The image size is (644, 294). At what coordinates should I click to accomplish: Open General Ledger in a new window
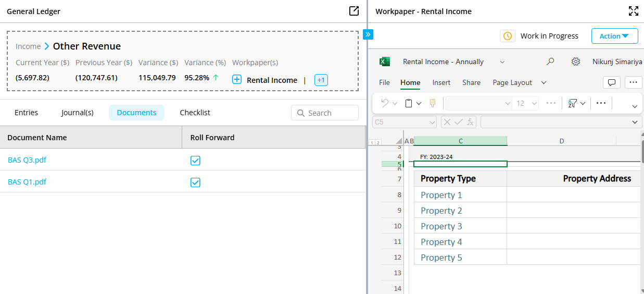coord(354,11)
